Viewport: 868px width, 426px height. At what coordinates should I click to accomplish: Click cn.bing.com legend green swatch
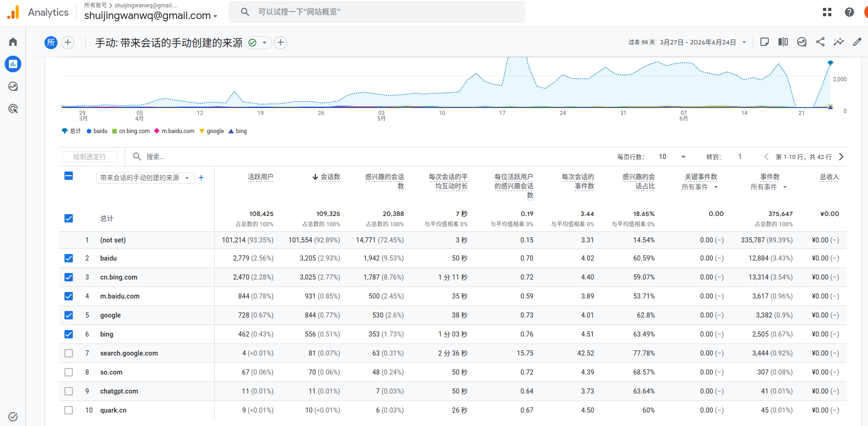[115, 131]
